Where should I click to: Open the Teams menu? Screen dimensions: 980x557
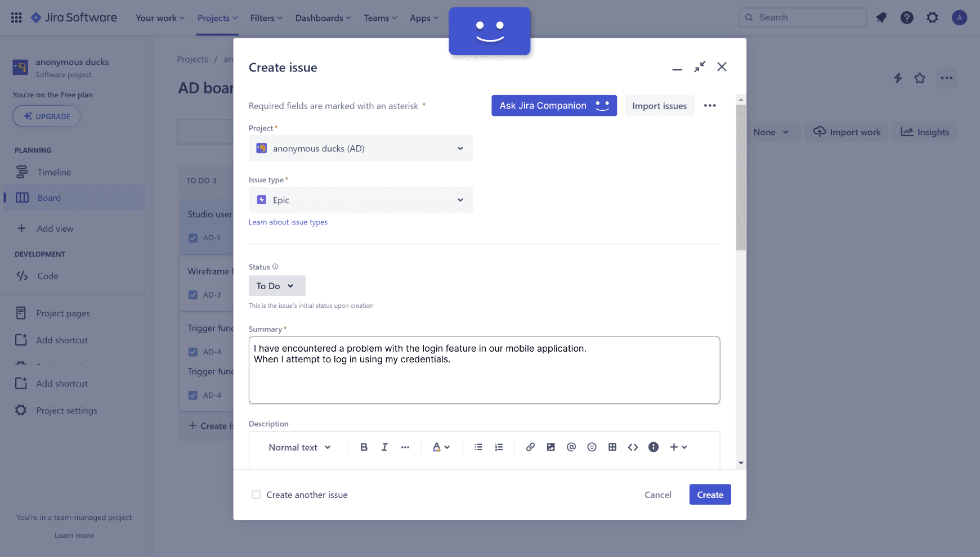coord(381,18)
